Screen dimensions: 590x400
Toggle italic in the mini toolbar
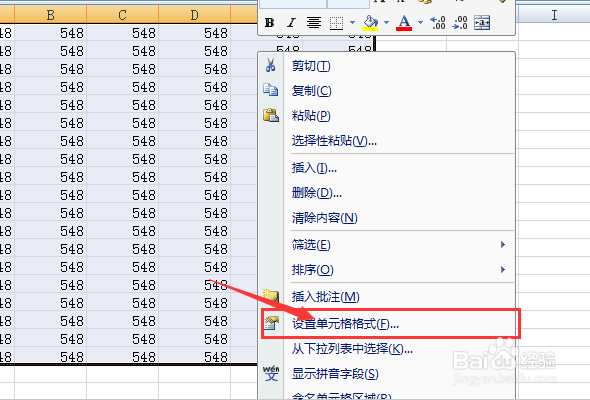click(291, 23)
